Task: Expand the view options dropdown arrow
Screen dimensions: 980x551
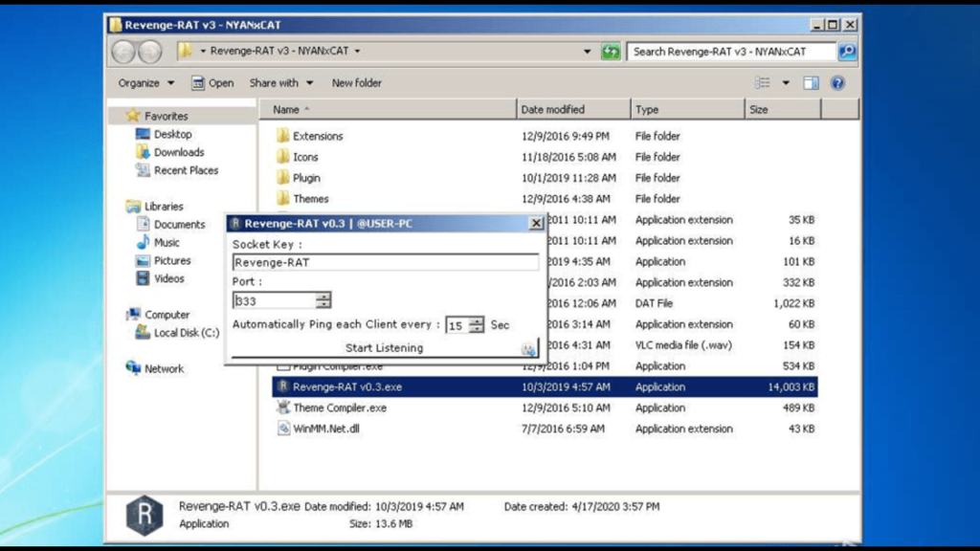Action: pyautogui.click(x=786, y=83)
